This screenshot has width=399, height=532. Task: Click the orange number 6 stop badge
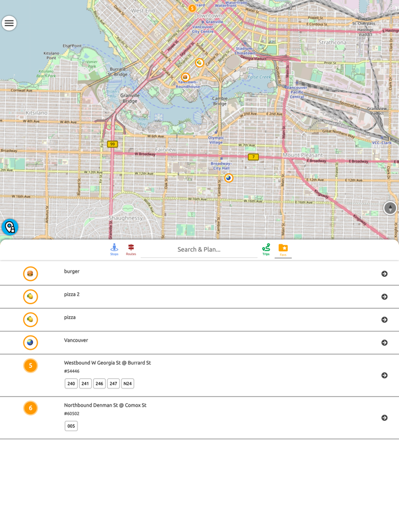(x=31, y=408)
